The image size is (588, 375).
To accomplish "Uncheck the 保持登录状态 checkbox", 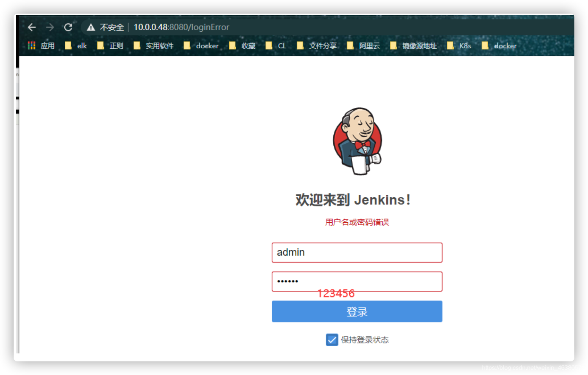I will click(332, 340).
